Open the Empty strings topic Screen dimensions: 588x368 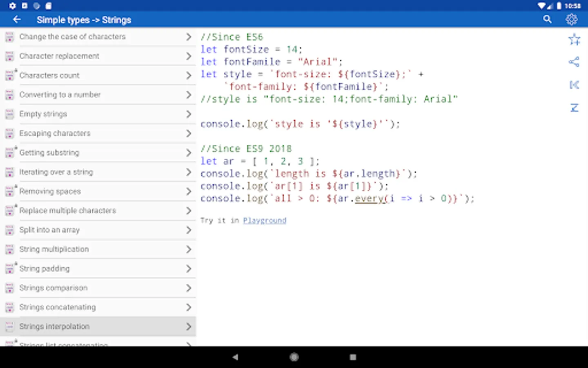98,114
